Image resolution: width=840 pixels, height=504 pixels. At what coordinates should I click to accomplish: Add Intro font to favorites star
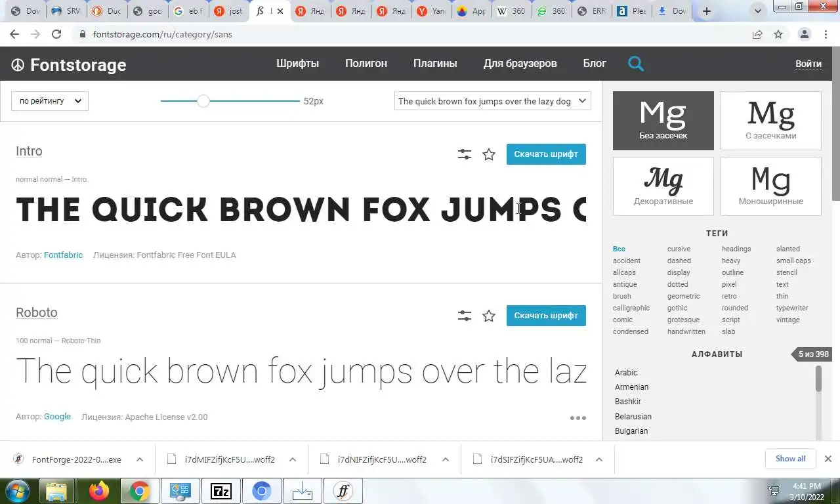[x=489, y=154]
